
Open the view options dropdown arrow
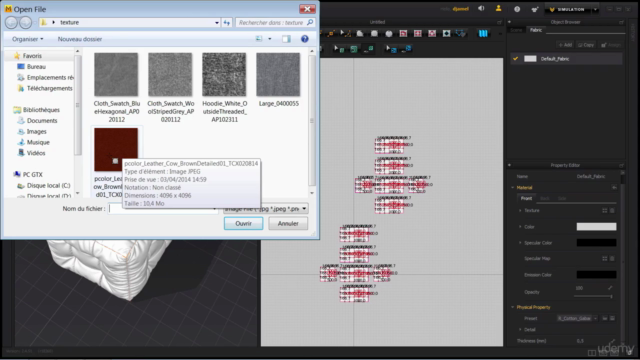click(x=269, y=39)
